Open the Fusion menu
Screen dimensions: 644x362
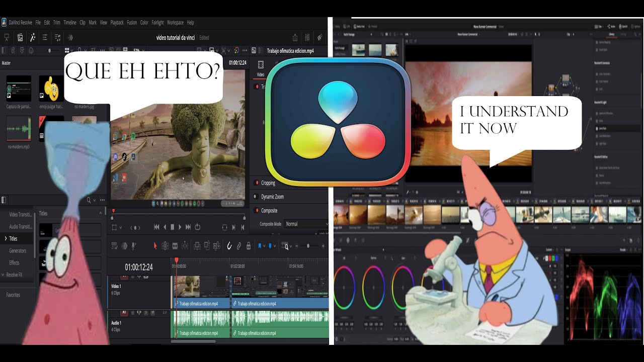point(132,23)
